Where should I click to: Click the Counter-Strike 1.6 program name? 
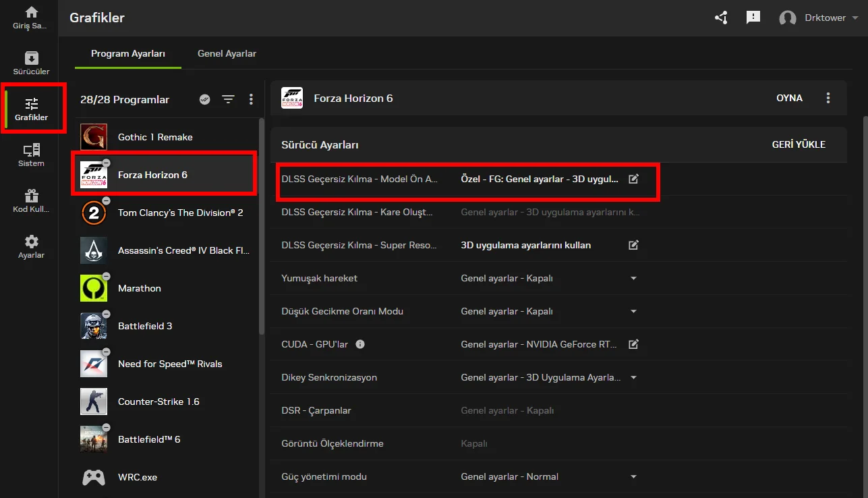click(x=158, y=402)
